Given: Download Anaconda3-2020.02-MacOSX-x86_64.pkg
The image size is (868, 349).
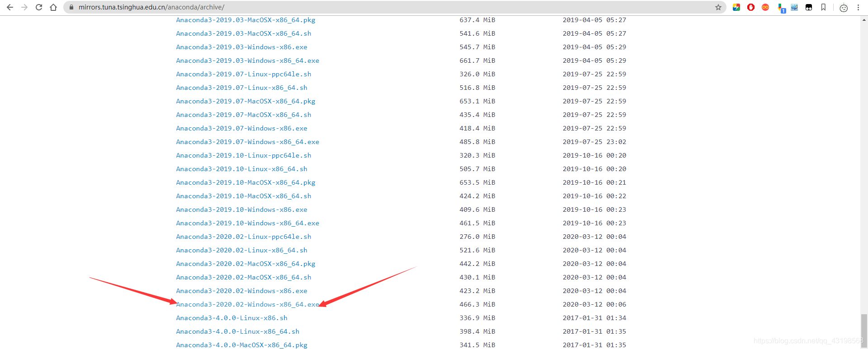Looking at the screenshot, I should pyautogui.click(x=245, y=264).
